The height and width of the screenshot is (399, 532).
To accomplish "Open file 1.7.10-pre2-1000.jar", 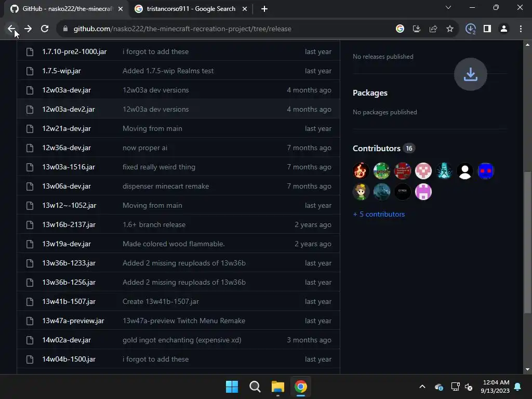I will pyautogui.click(x=74, y=51).
